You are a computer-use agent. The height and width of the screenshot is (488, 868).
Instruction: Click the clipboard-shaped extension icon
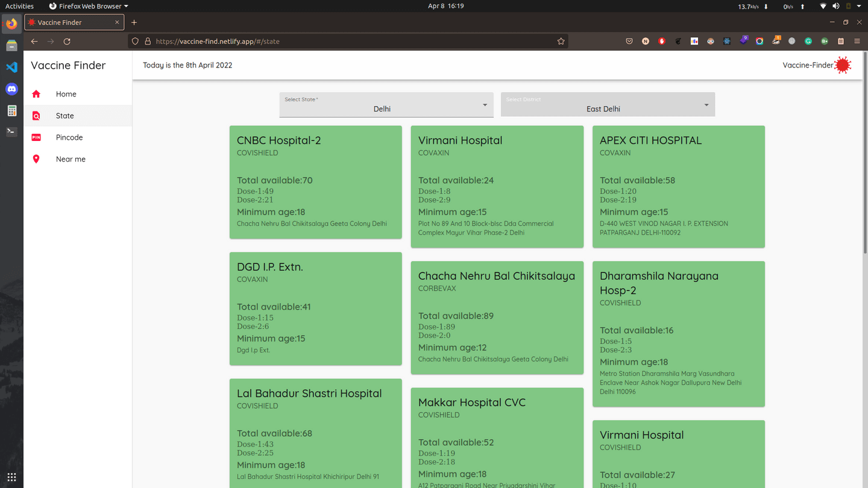pyautogui.click(x=841, y=42)
